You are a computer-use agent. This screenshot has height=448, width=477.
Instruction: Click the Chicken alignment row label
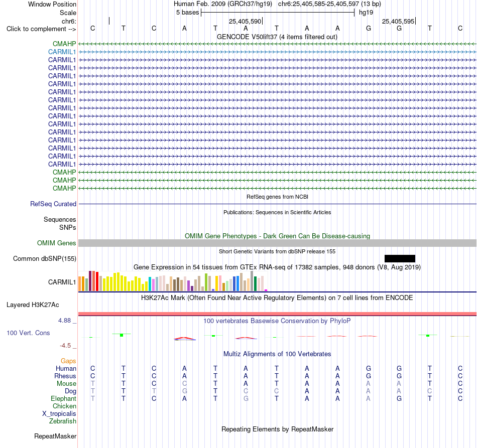tap(64, 406)
